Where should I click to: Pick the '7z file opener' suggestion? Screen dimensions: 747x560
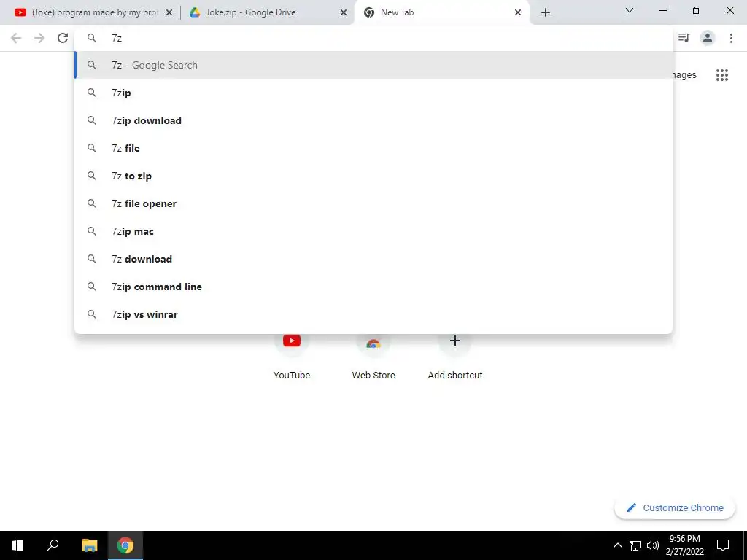[373, 204]
